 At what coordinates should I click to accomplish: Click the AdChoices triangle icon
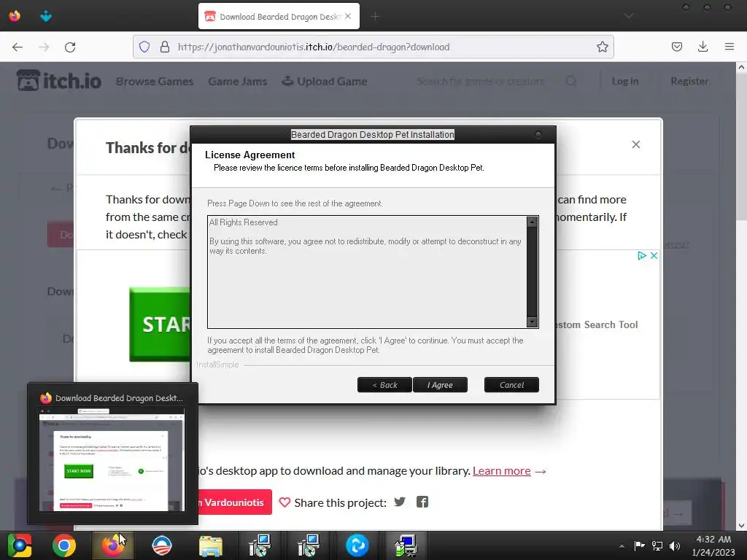(642, 256)
